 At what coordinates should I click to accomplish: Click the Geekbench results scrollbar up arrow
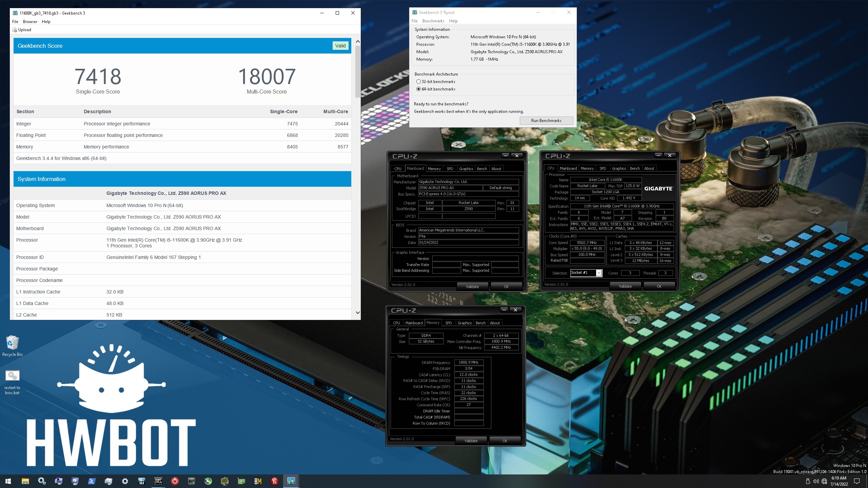tap(357, 41)
